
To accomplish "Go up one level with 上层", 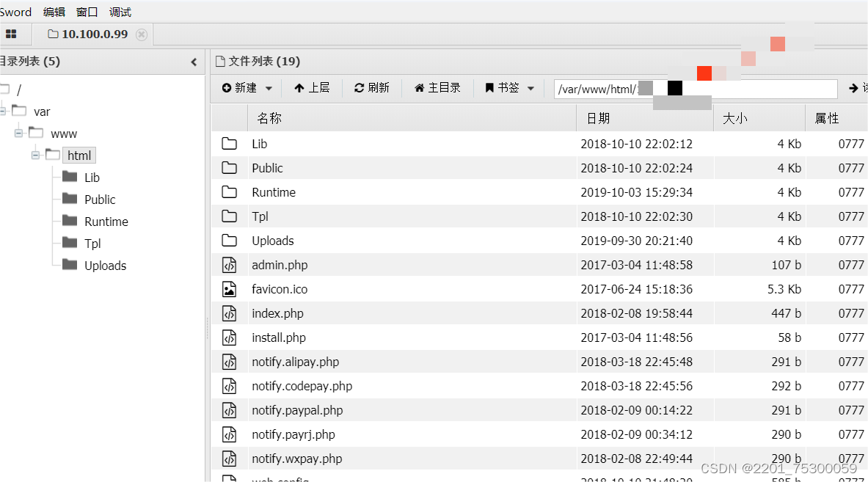I will (x=312, y=88).
